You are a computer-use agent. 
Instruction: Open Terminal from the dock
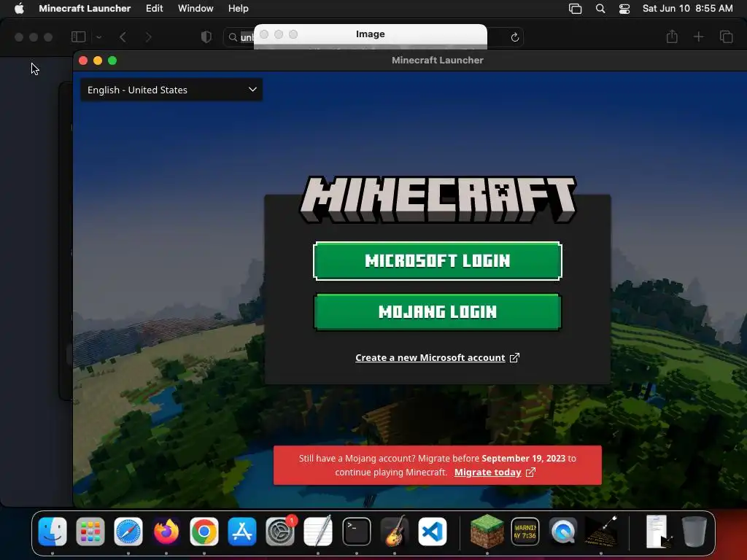[x=356, y=532]
